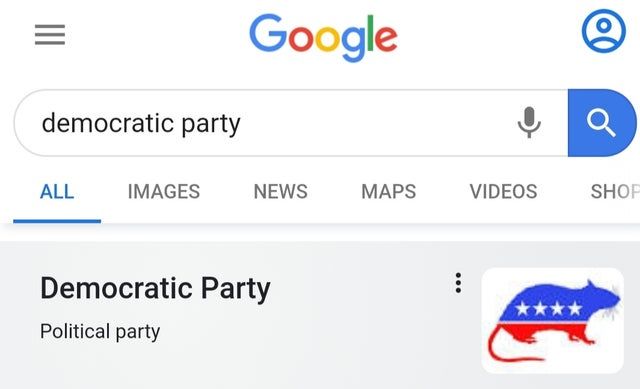This screenshot has height=389, width=640.
Task: Click the stars on the rat logo
Action: 548,309
